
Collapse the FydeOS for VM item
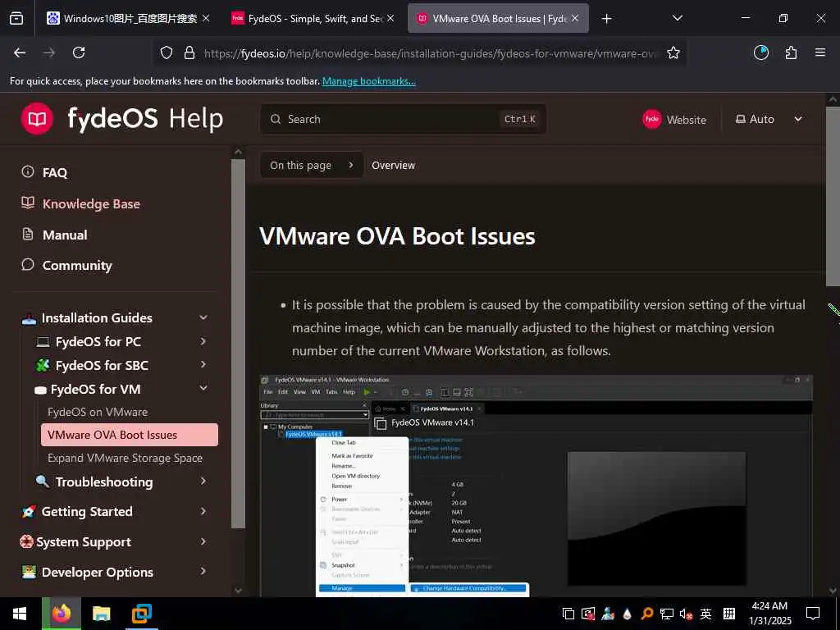203,388
